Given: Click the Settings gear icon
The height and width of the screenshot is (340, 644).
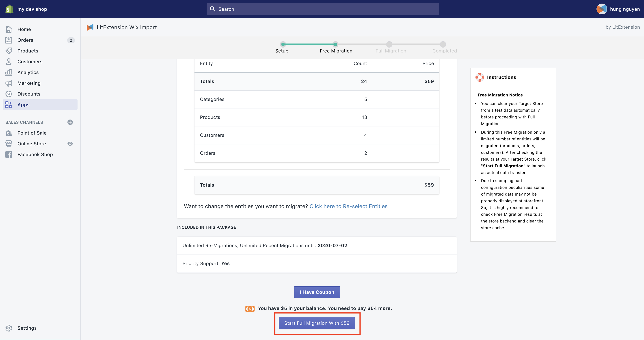Looking at the screenshot, I should click(9, 328).
